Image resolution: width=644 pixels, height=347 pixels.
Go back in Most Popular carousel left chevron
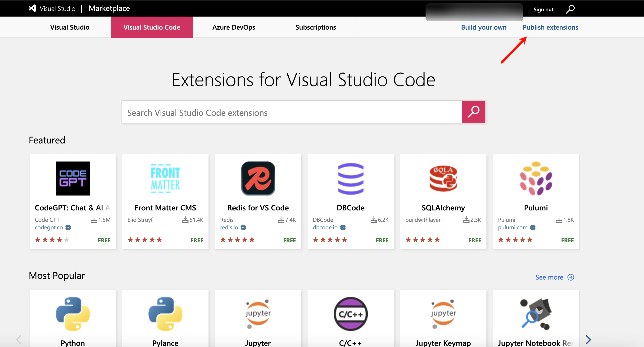point(18,339)
